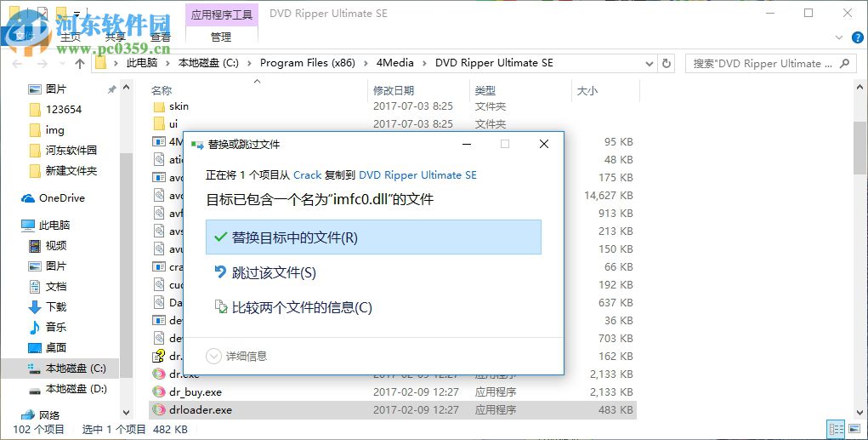Open DVD Ripper Ultimate SE destination link
The height and width of the screenshot is (440, 868).
[x=417, y=175]
